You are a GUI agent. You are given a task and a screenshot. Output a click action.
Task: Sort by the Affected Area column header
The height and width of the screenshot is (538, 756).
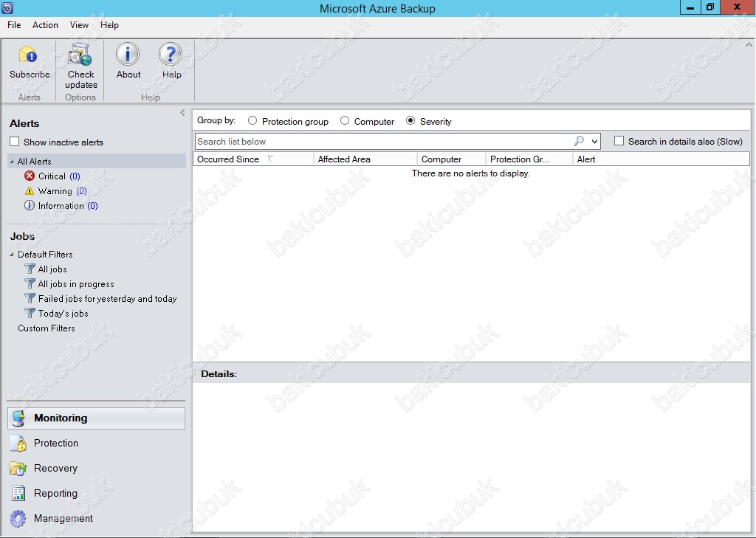pos(365,159)
